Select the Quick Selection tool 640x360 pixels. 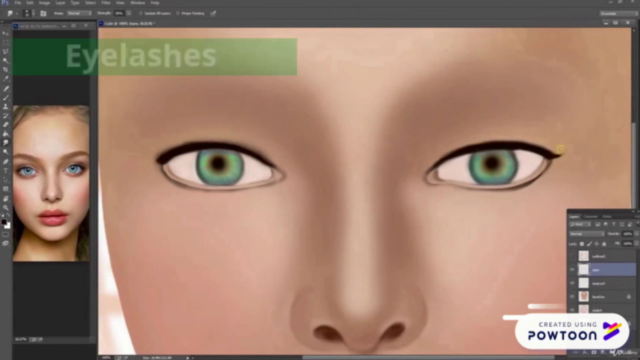[x=6, y=60]
